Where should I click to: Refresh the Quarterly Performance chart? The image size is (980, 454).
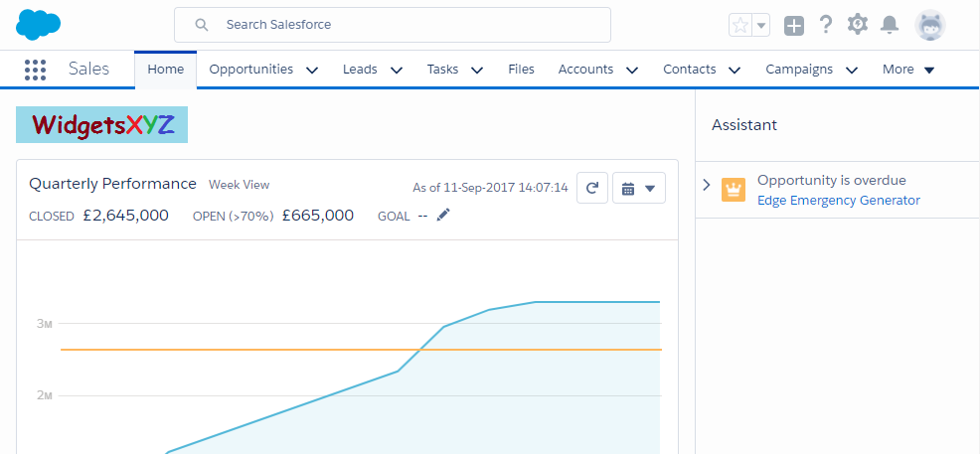[592, 188]
